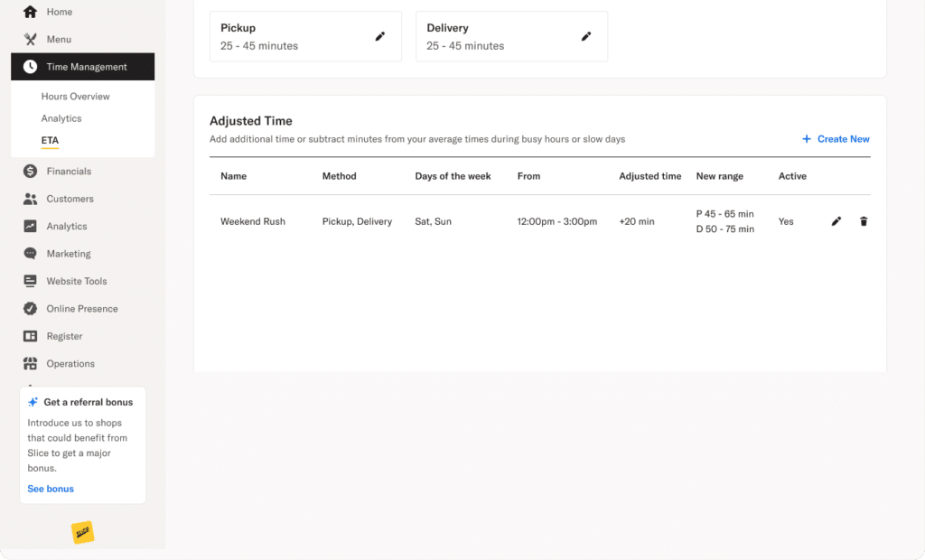Click the D 50 - 75 min range
The height and width of the screenshot is (560, 925).
coord(725,229)
